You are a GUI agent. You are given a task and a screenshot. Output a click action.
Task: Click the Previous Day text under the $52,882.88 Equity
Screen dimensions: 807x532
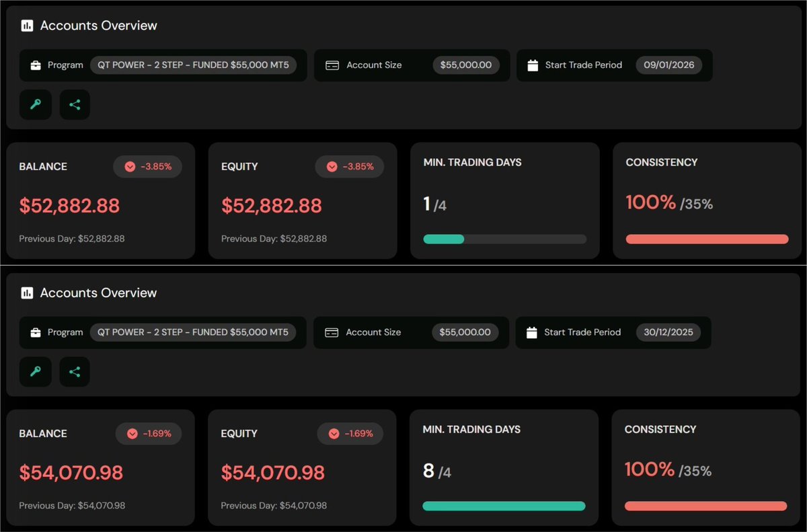[x=274, y=239]
